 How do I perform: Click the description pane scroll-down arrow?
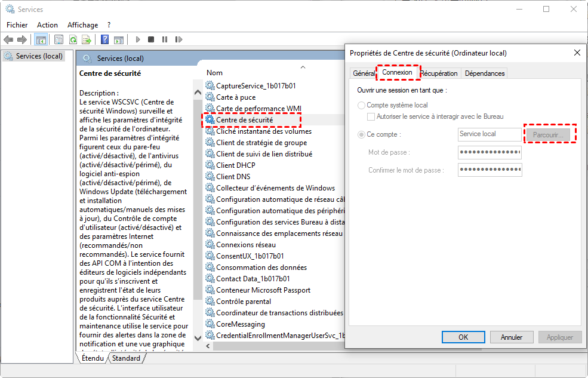point(198,337)
